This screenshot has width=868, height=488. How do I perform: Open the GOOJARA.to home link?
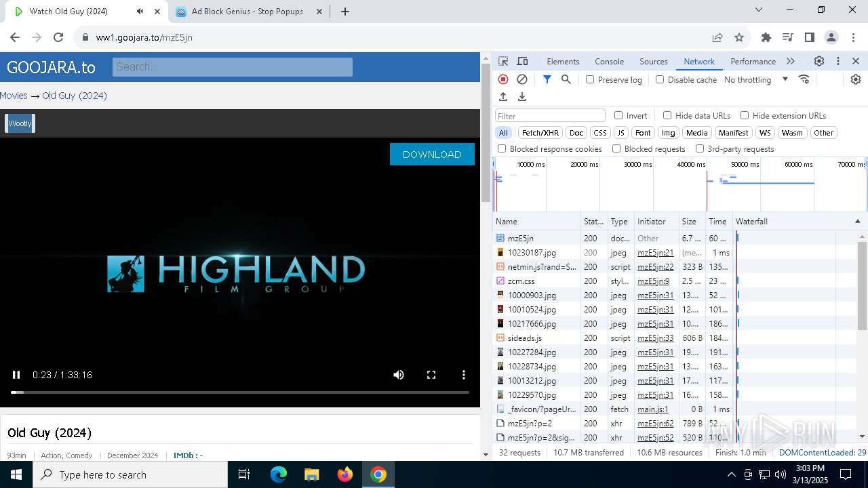(51, 67)
